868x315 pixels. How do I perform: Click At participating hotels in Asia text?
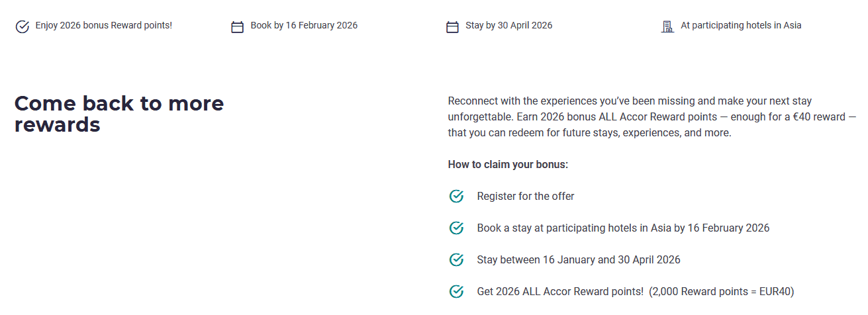(x=741, y=26)
